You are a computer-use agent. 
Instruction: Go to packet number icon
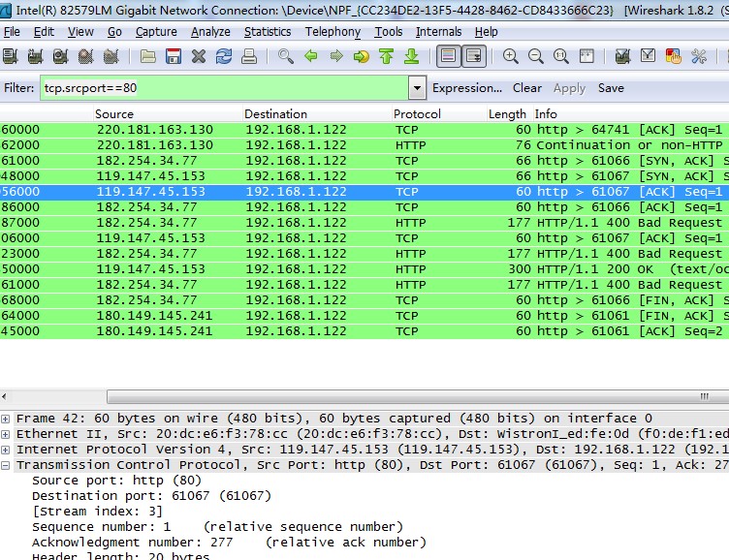click(x=362, y=57)
